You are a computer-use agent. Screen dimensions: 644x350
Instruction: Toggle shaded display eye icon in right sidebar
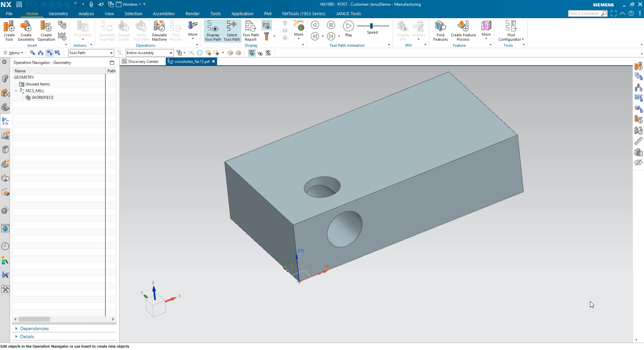pos(638,162)
